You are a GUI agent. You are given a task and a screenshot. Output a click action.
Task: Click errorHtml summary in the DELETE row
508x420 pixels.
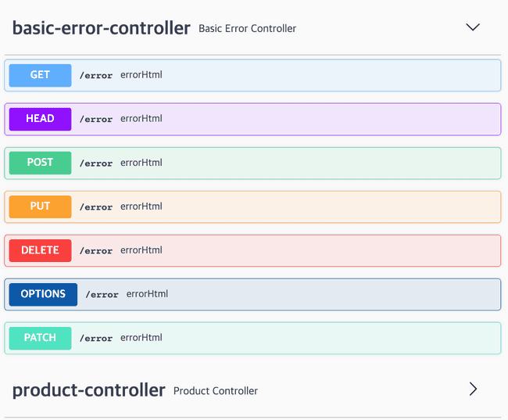click(141, 250)
